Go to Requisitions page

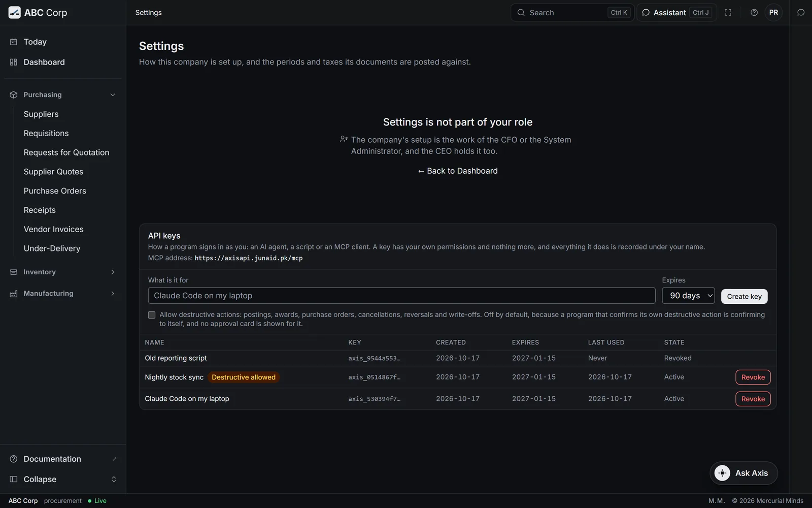(x=46, y=133)
